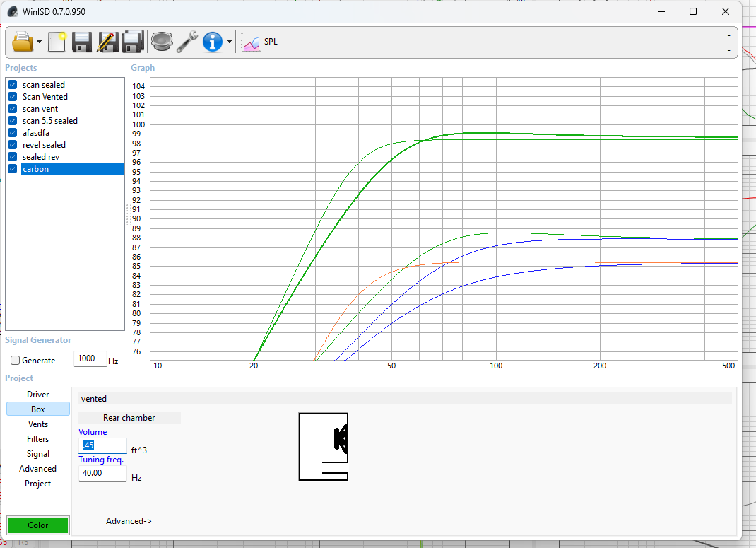Expand the open-folder dropdown arrow
This screenshot has height=548, width=756.
pyautogui.click(x=39, y=42)
